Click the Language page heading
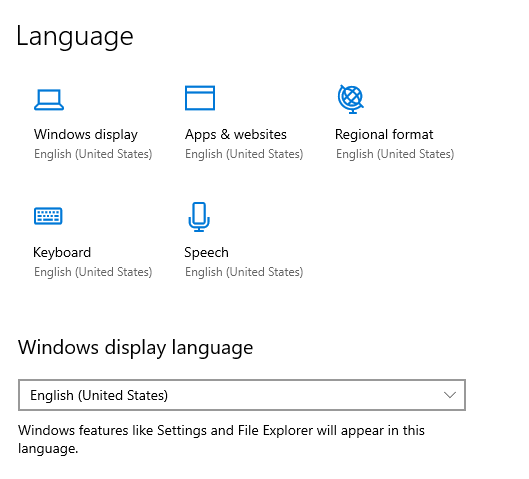529x479 pixels. (75, 37)
